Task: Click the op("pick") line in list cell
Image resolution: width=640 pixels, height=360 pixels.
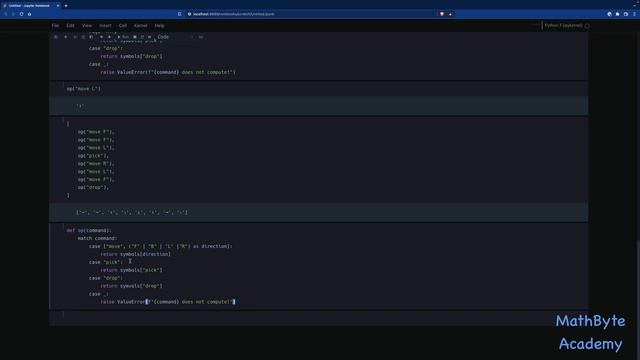Action: [x=93, y=156]
